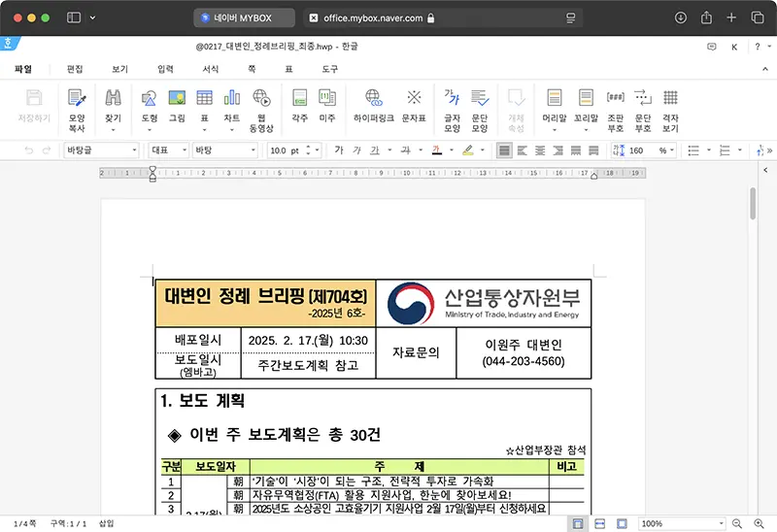Screen dimensions: 777x532
Task: Apply the yellow highlighter color
Action: [468, 150]
